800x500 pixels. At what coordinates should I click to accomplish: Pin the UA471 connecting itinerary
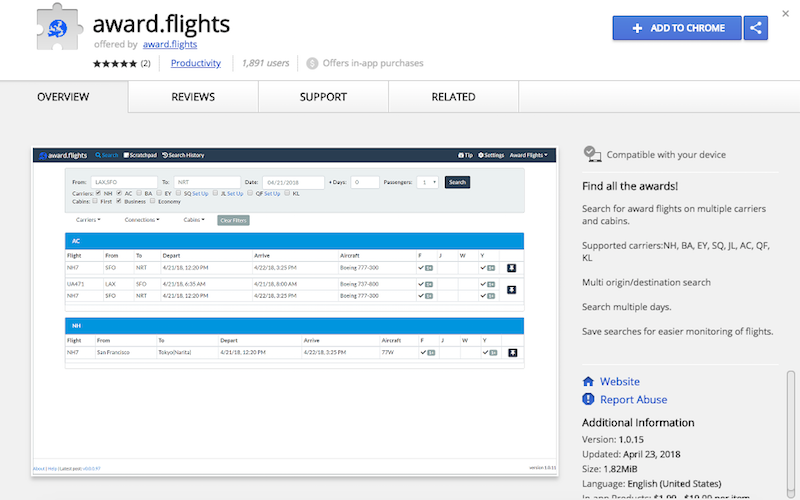511,290
